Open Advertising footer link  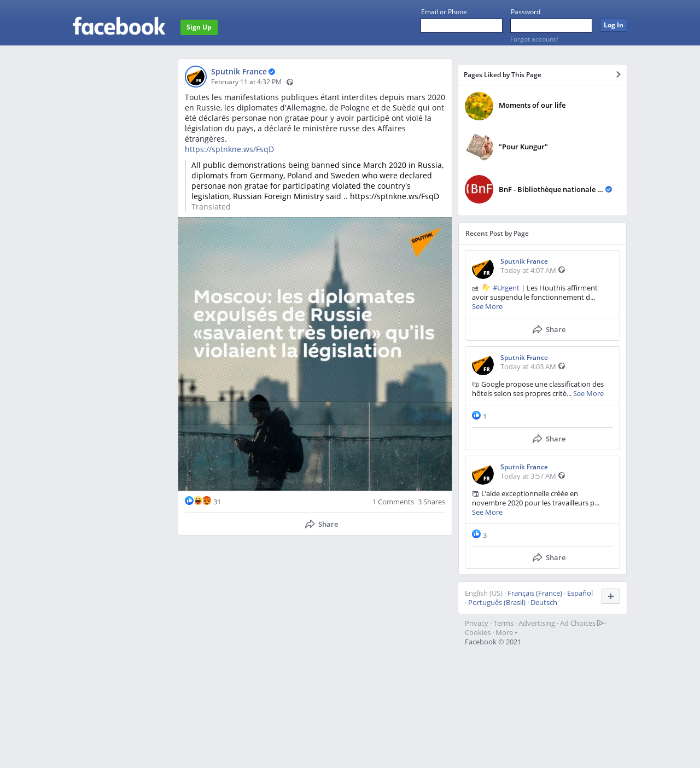click(536, 623)
